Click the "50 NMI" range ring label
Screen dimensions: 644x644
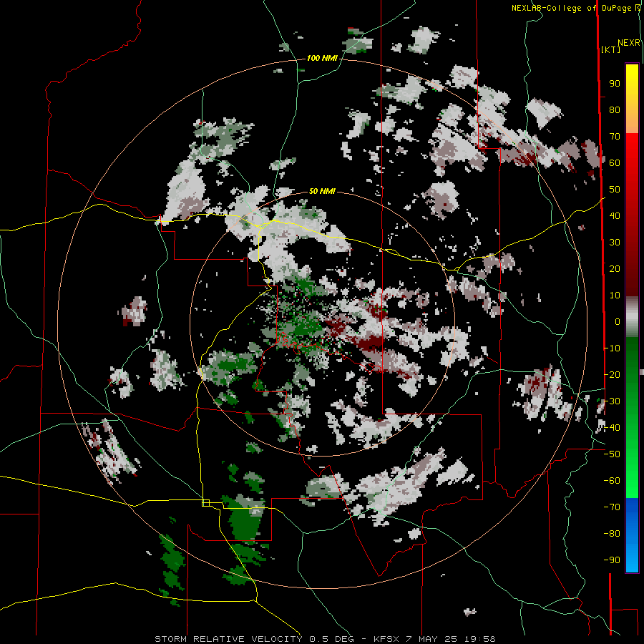pyautogui.click(x=322, y=191)
